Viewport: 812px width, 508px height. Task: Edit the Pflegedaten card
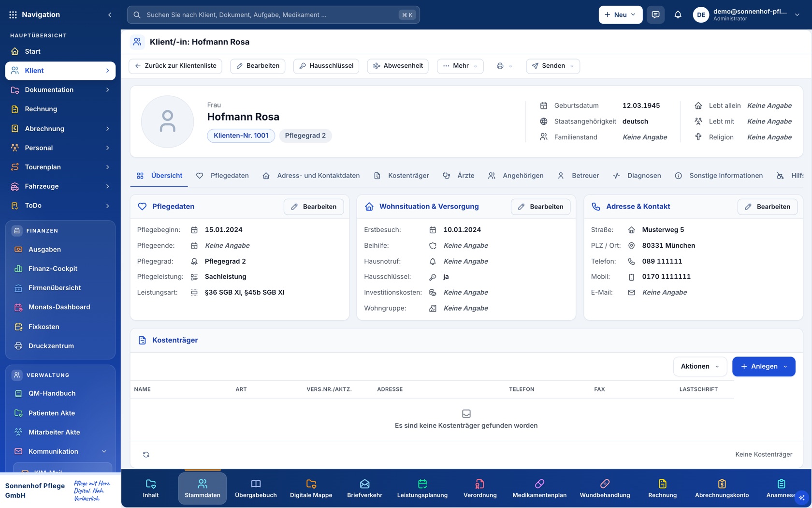(x=314, y=207)
